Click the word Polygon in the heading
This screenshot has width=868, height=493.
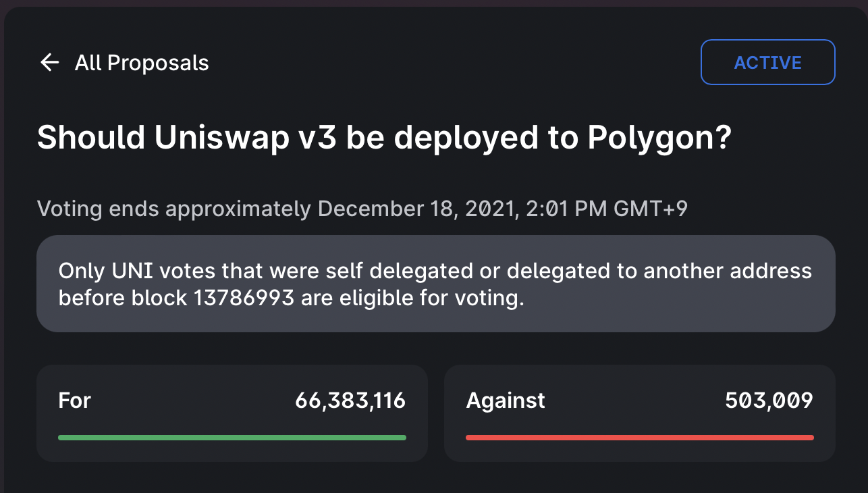[659, 138]
